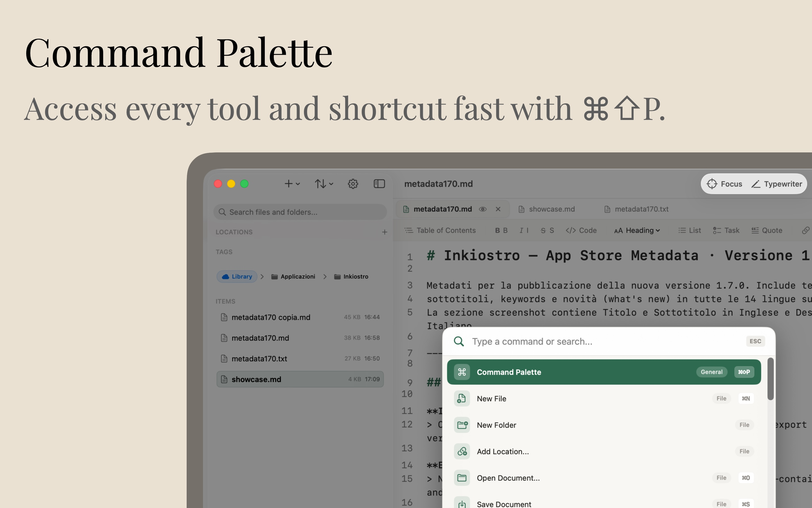Enable Focus mode

724,184
